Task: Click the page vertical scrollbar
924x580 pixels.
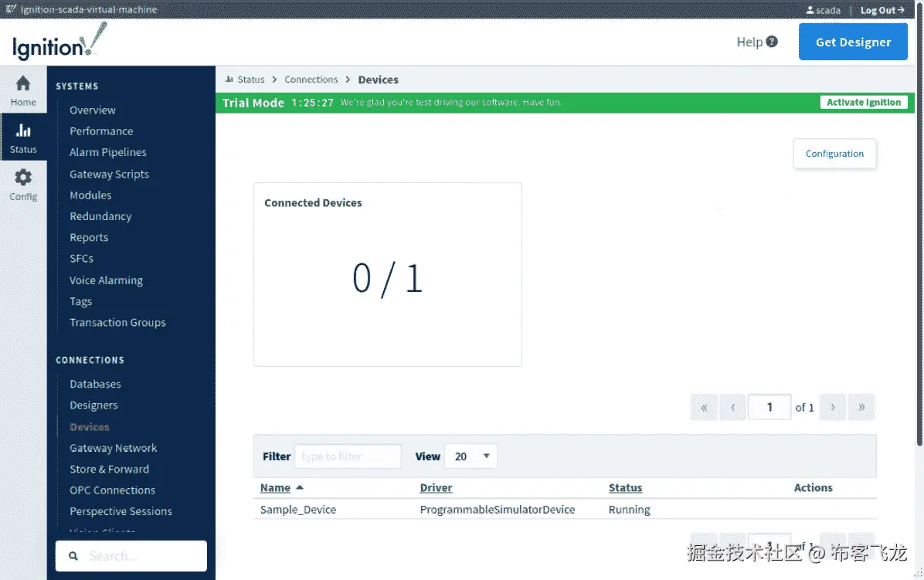Action: click(919, 224)
